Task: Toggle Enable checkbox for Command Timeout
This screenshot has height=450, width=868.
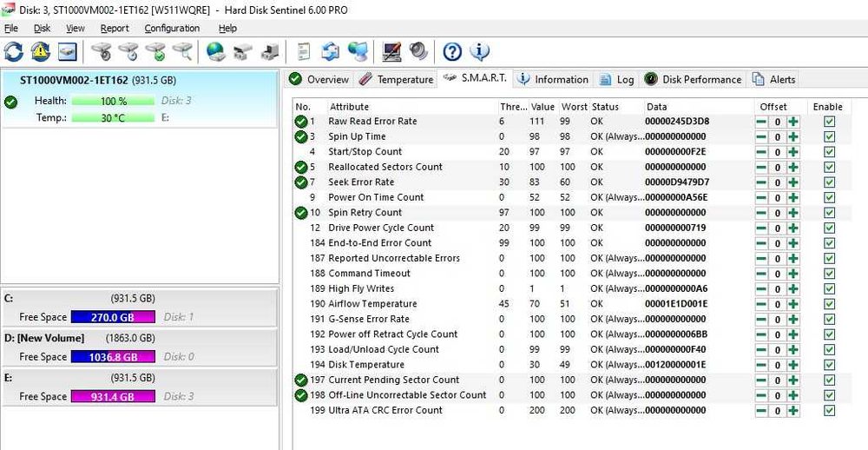Action: pos(829,274)
